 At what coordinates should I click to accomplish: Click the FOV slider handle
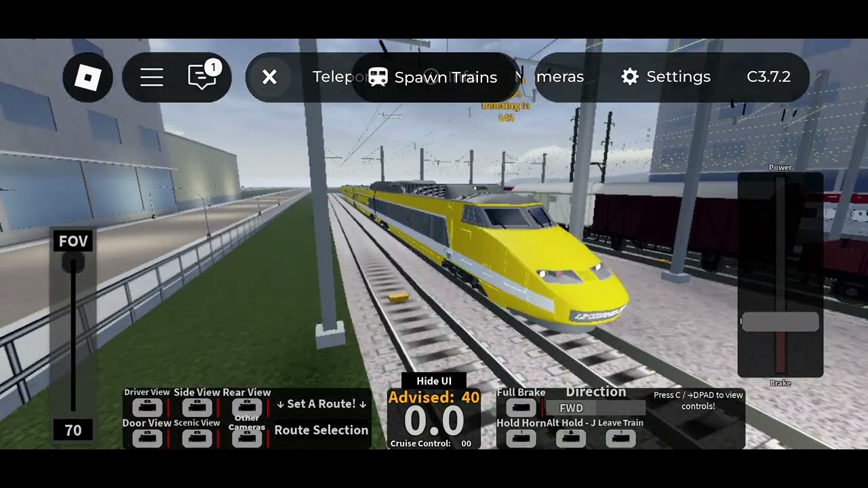click(73, 263)
